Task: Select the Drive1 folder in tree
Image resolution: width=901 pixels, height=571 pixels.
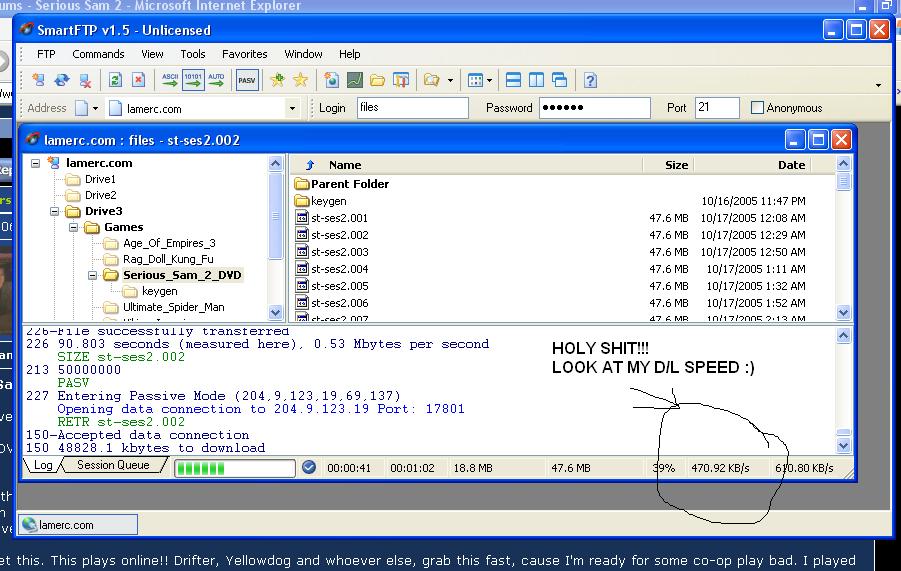Action: [100, 179]
